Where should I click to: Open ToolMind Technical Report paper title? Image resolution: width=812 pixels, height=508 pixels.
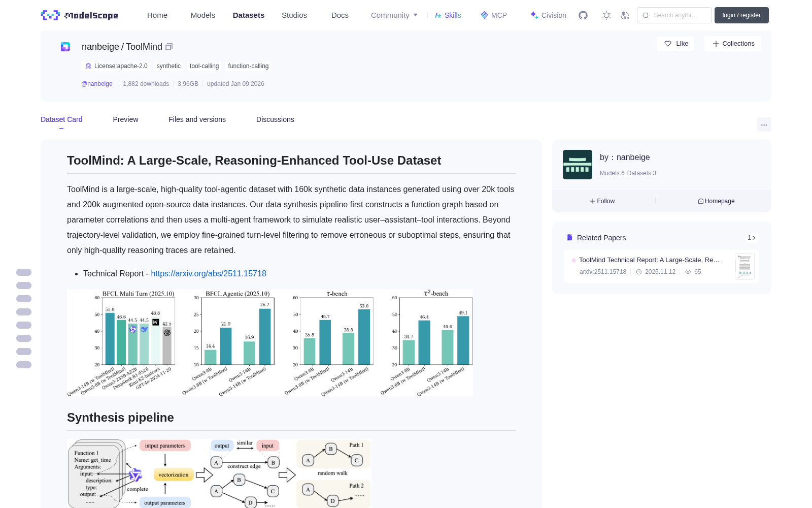coord(649,260)
